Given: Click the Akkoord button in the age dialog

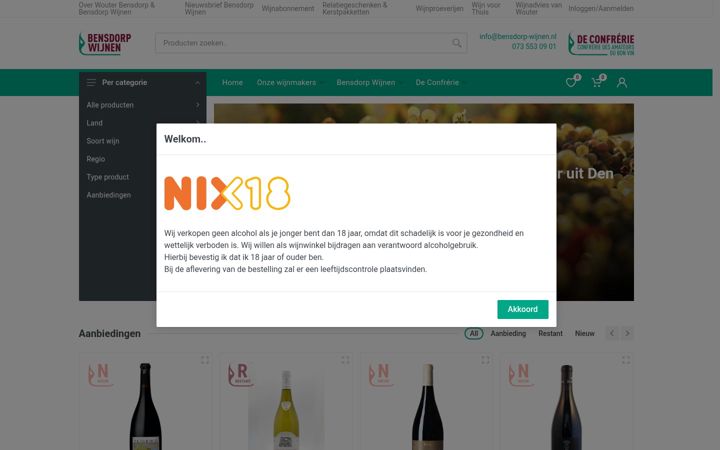Looking at the screenshot, I should pos(523,309).
